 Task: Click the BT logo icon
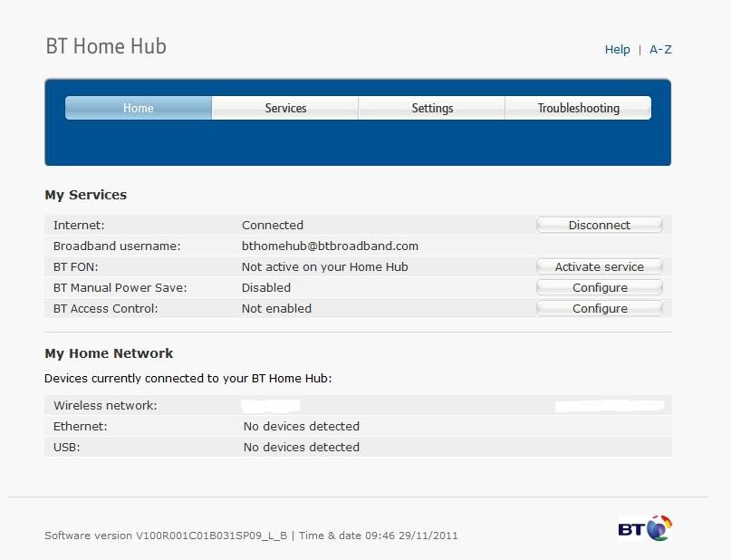click(x=645, y=527)
